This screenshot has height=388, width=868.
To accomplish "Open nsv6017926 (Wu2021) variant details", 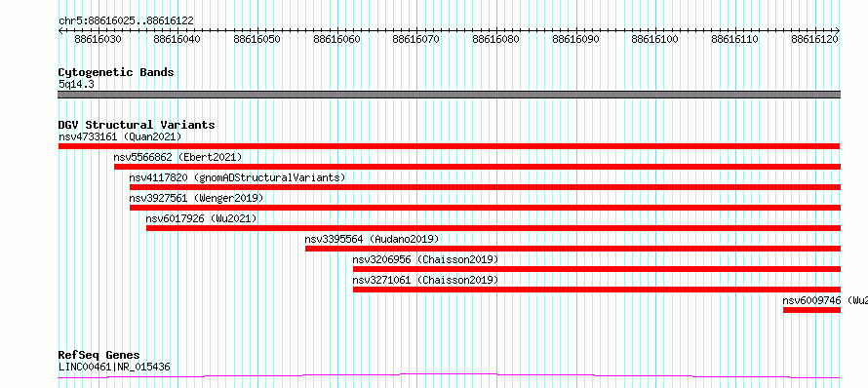I will [202, 218].
